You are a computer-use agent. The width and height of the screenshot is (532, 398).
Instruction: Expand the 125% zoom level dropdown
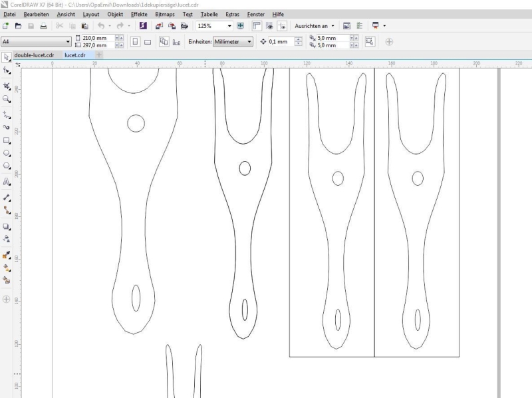(229, 26)
